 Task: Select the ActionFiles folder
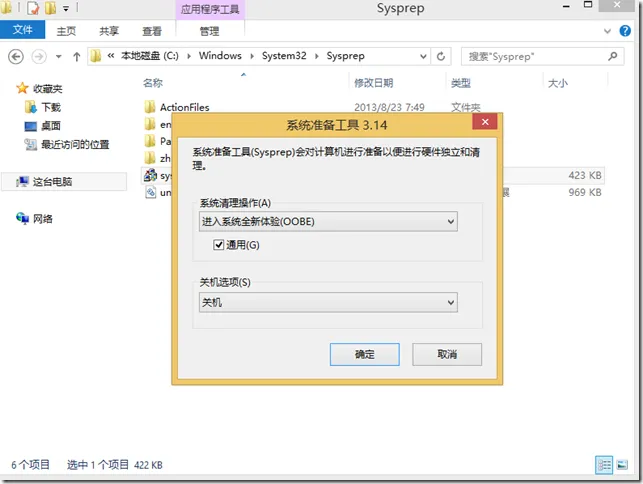(x=185, y=107)
